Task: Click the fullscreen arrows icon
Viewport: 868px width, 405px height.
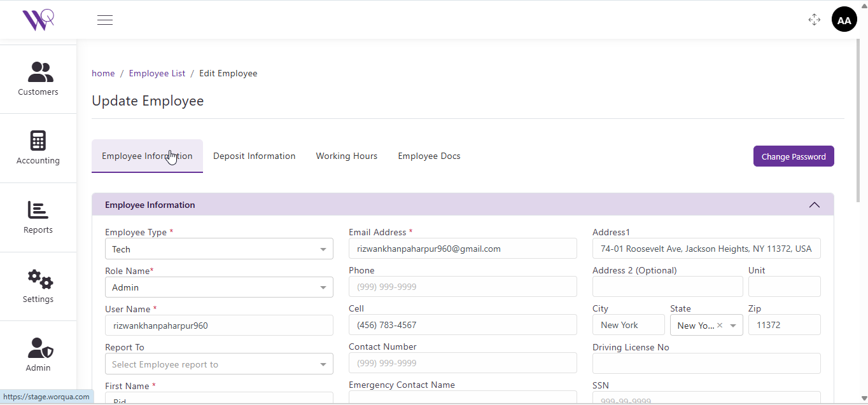Action: (814, 20)
